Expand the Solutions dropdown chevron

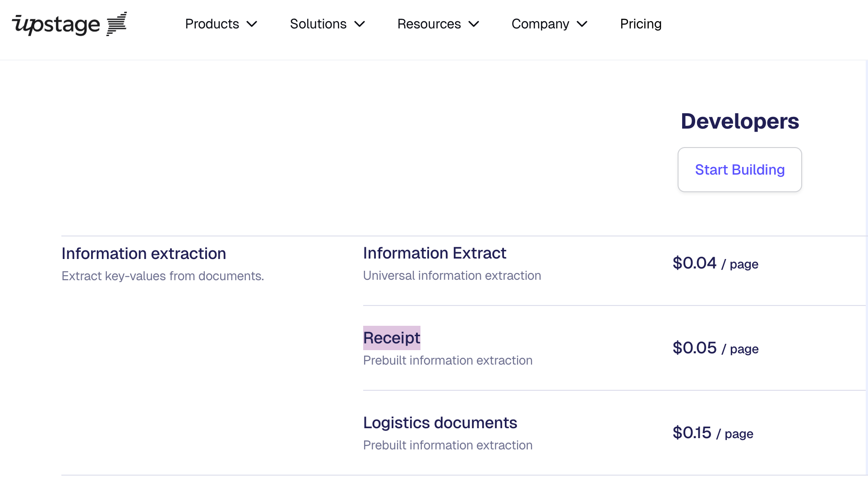coord(360,24)
